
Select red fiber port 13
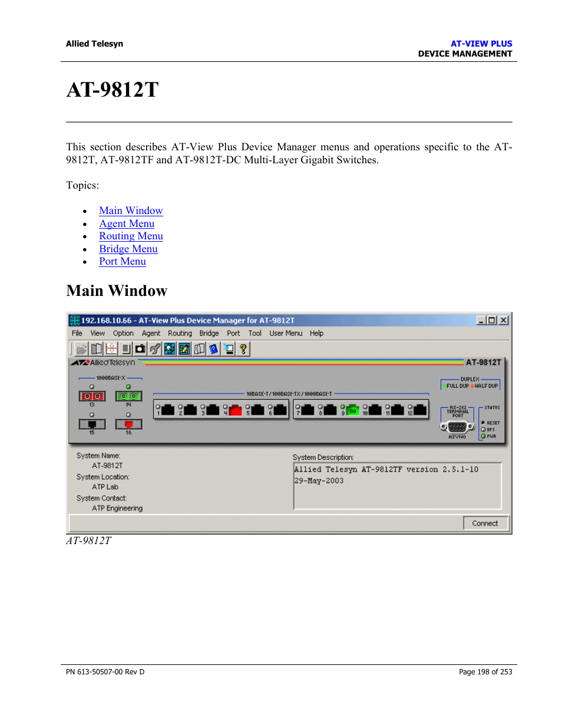[92, 396]
